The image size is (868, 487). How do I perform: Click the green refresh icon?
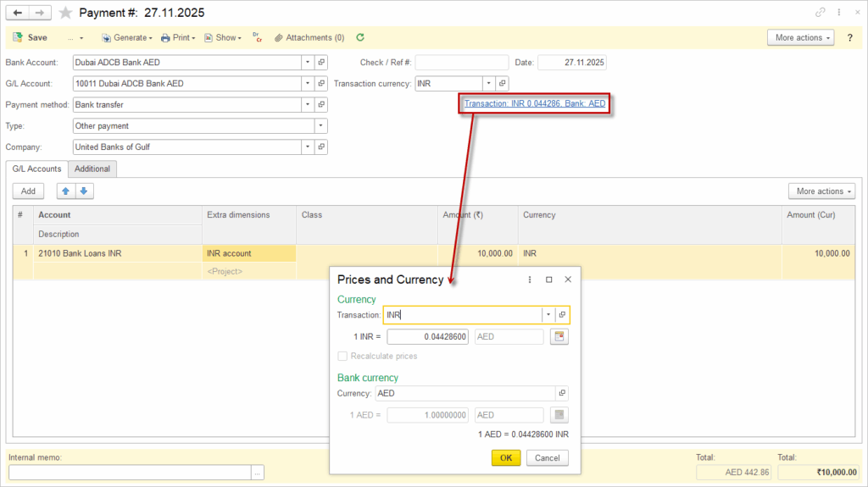coord(360,38)
